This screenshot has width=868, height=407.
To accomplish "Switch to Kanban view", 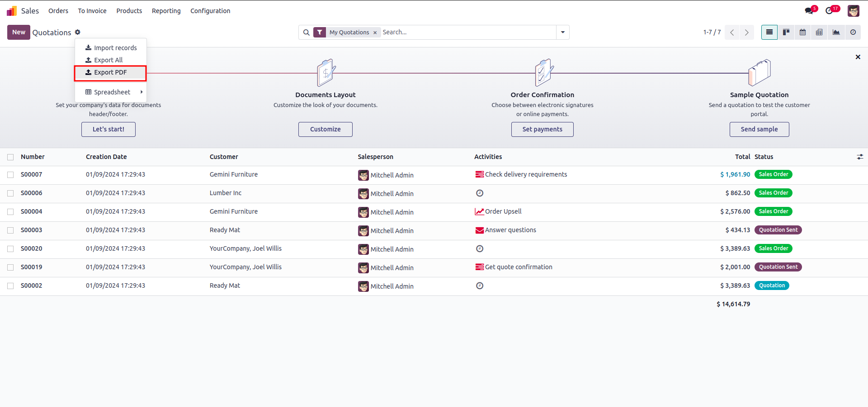I will tap(786, 32).
